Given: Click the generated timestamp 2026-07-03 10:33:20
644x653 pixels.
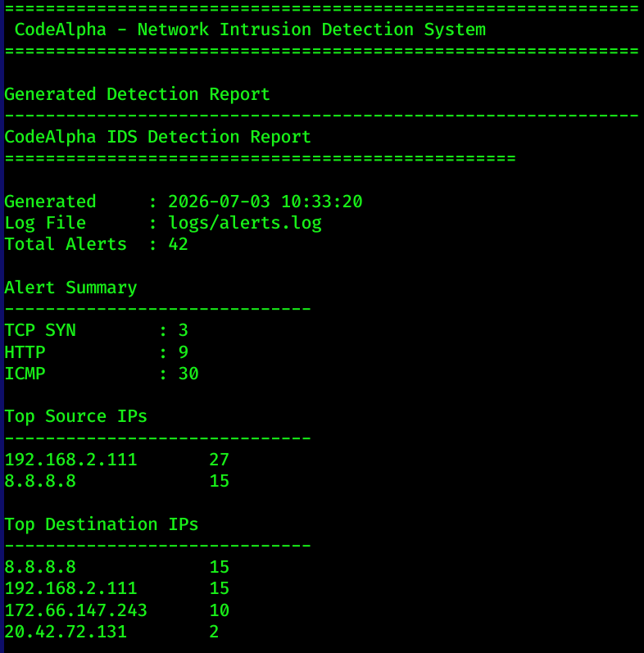Looking at the screenshot, I should (x=265, y=202).
